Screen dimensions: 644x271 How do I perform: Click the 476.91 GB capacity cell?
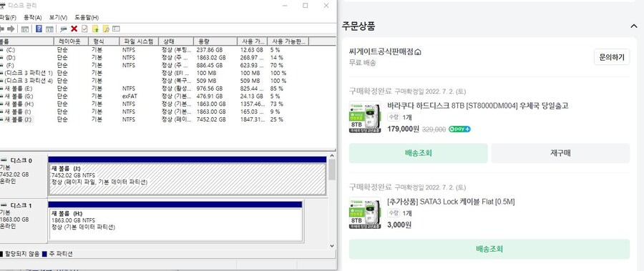(x=209, y=96)
